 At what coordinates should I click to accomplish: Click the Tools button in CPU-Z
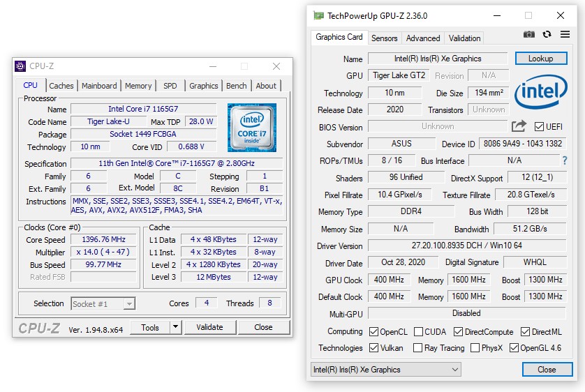pos(150,327)
